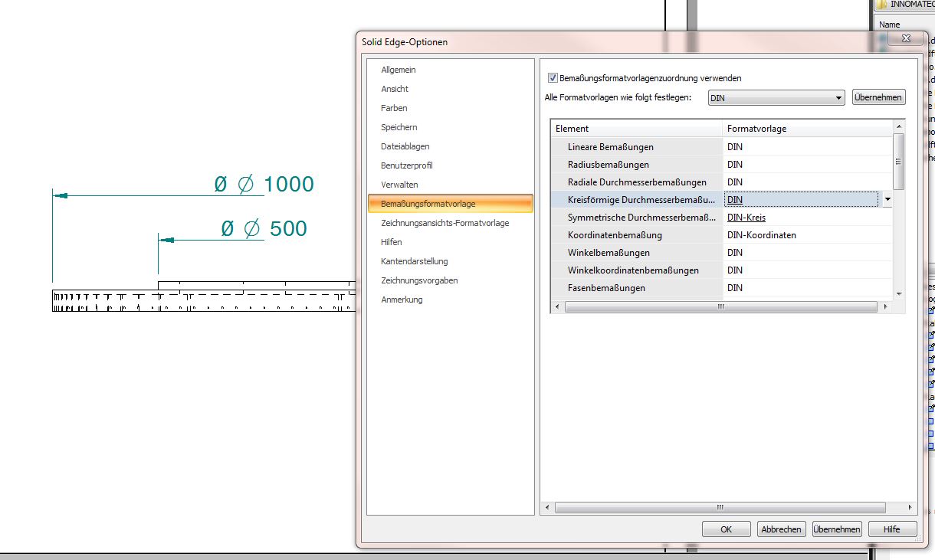This screenshot has height=560, width=935.
Task: Select the Farben category
Action: coord(394,108)
